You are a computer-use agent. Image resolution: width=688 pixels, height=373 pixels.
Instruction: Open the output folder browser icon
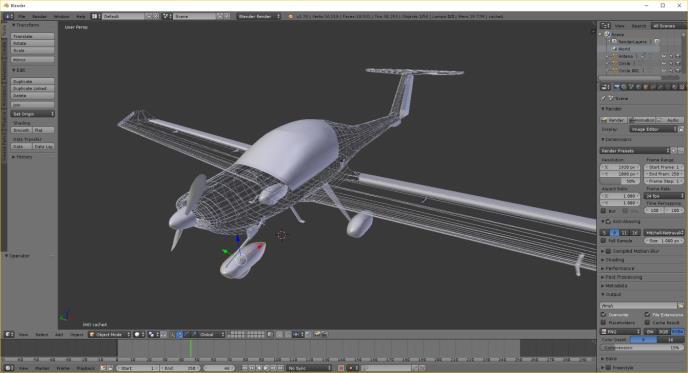click(681, 305)
